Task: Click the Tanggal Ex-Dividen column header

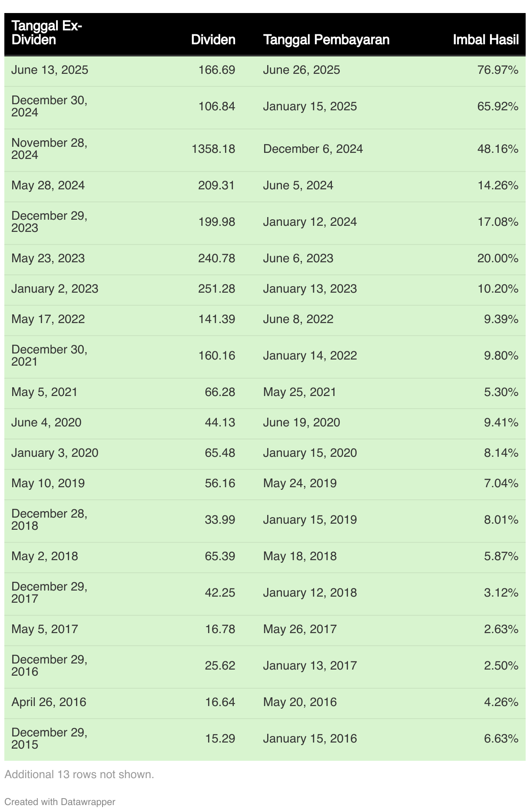Action: [46, 33]
